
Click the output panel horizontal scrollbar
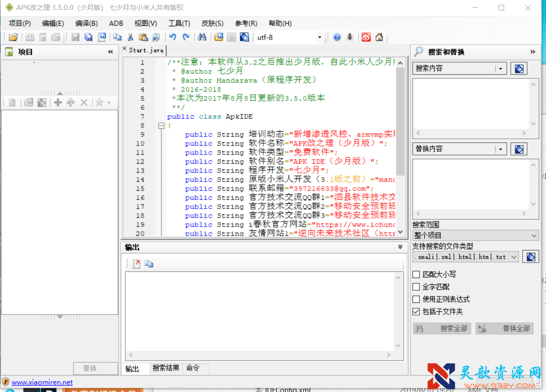260,355
